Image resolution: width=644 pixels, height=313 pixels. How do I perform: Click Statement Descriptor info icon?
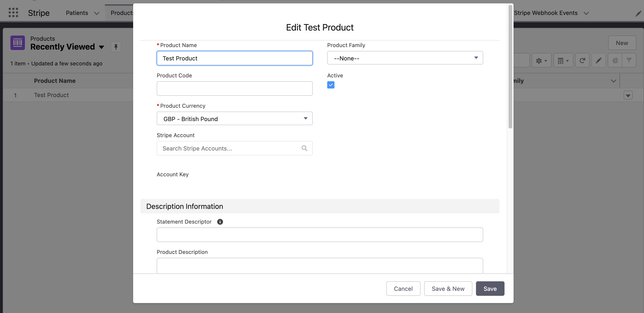tap(220, 222)
